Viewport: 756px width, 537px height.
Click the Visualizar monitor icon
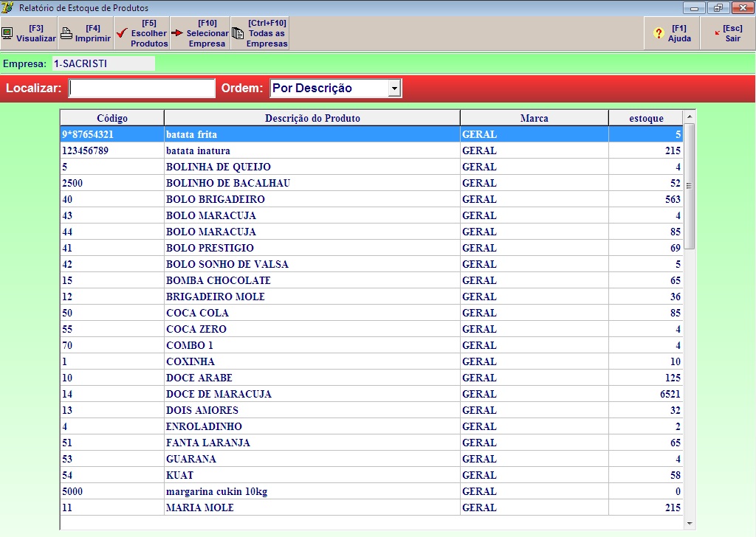tap(7, 33)
